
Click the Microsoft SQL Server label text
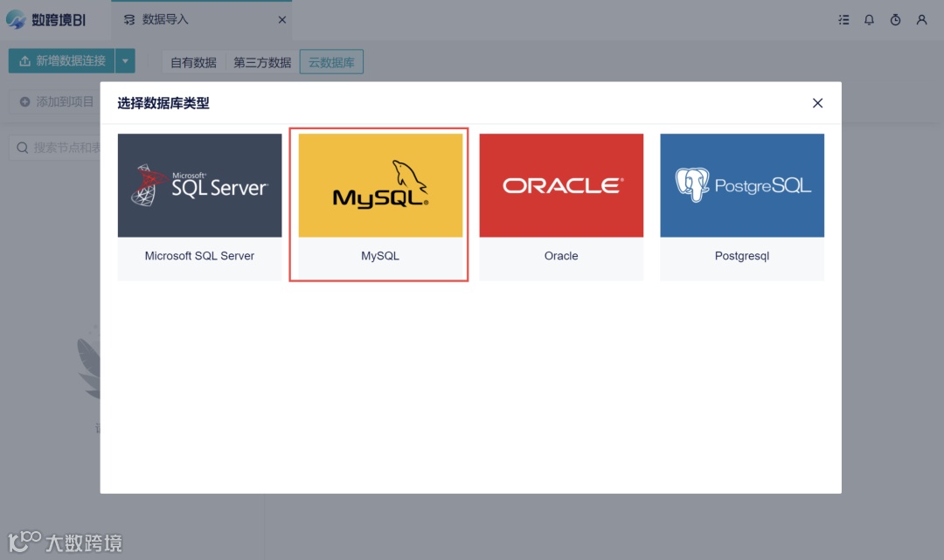click(199, 256)
